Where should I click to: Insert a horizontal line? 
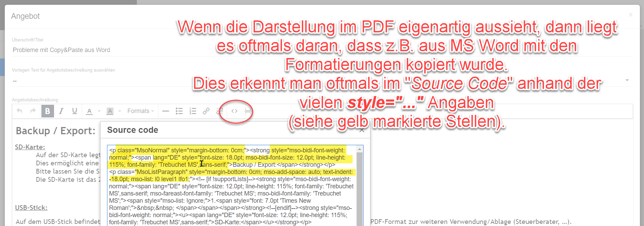point(166,111)
